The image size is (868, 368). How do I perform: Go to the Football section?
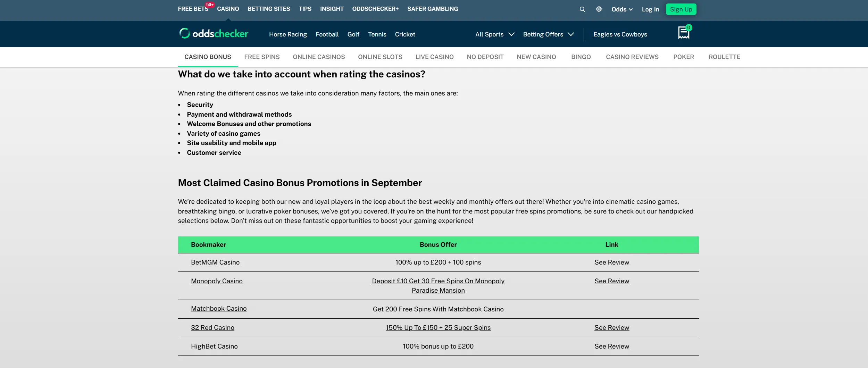tap(327, 34)
